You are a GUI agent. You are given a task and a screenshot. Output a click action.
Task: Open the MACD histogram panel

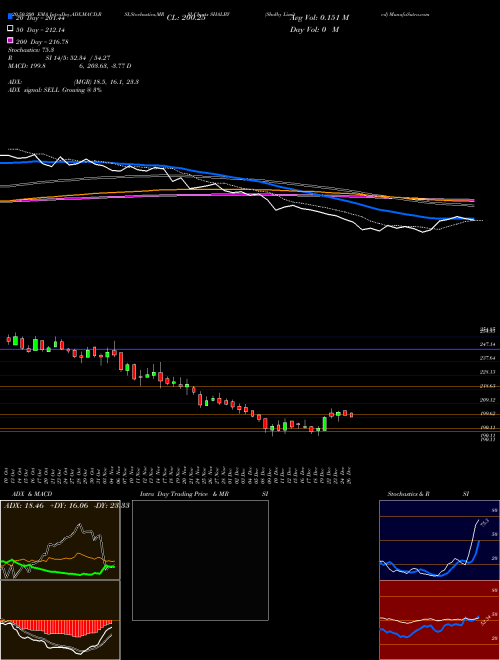[60, 620]
